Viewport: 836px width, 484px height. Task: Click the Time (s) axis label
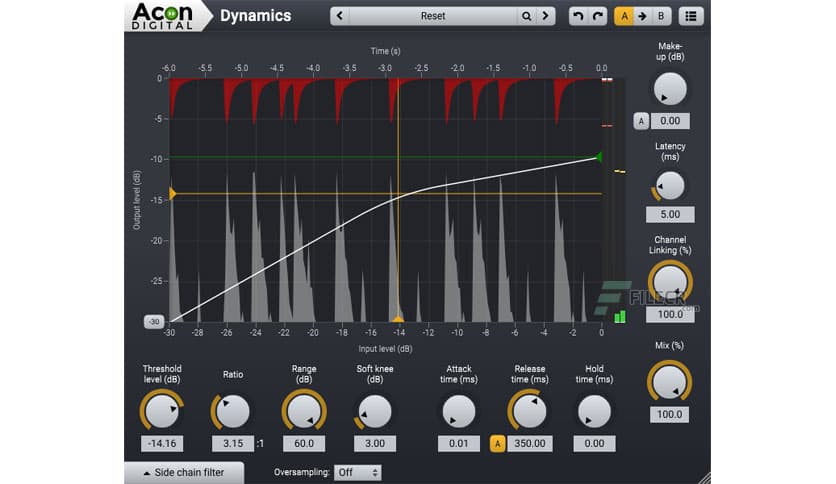385,51
